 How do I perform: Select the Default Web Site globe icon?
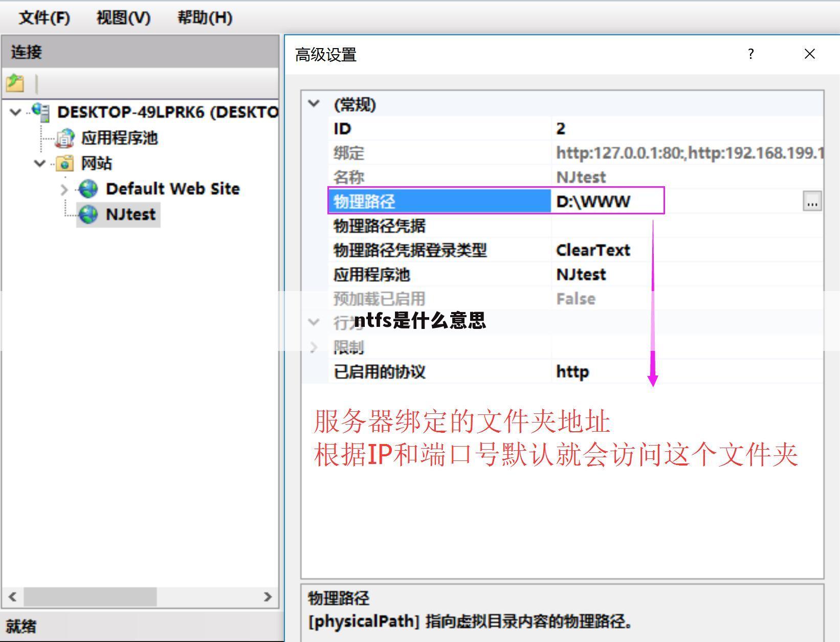(88, 189)
